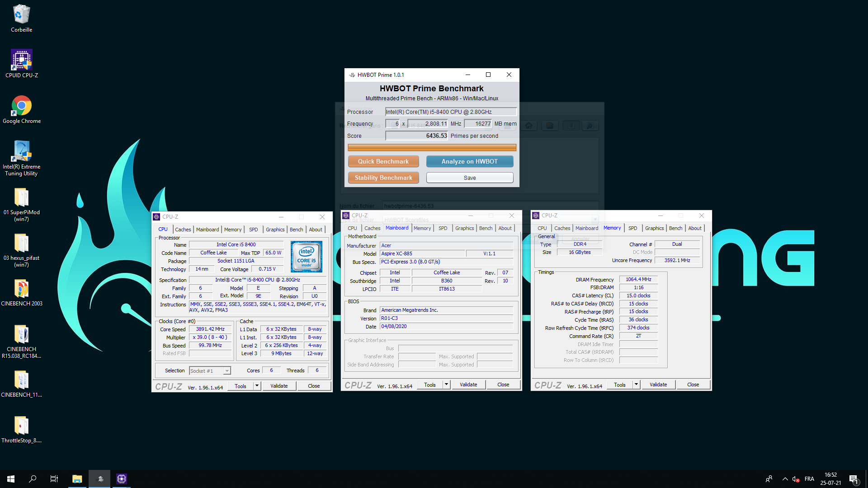This screenshot has width=868, height=488.
Task: Click Tools button in left CPU-Z window
Action: tap(241, 386)
